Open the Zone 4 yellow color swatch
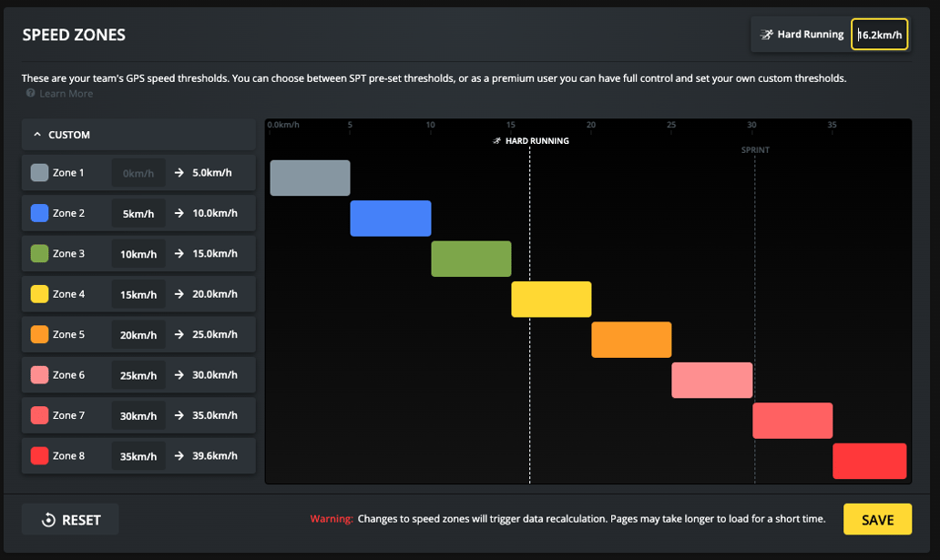 pos(39,294)
